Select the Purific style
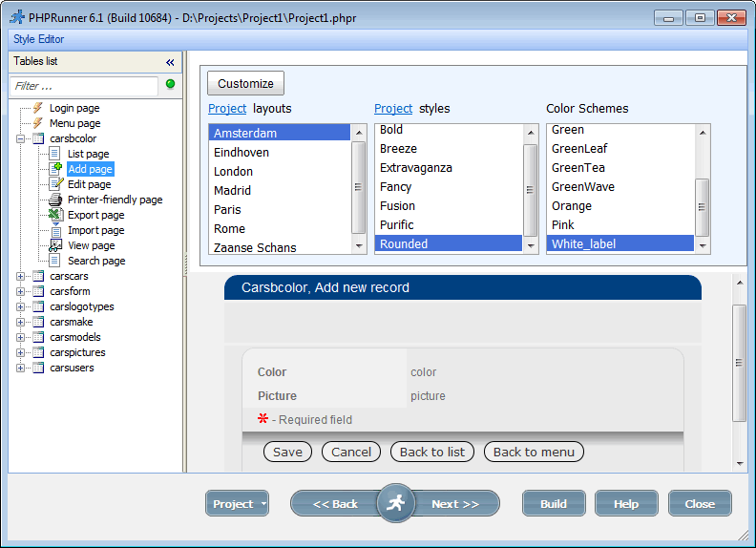The image size is (756, 548). 449,224
